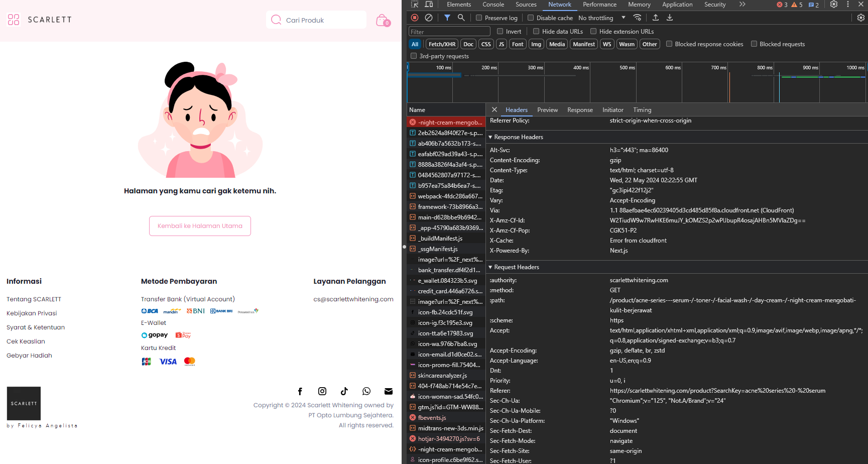
Task: Click the search magnifier icon beside Cari Produk
Action: tap(276, 20)
